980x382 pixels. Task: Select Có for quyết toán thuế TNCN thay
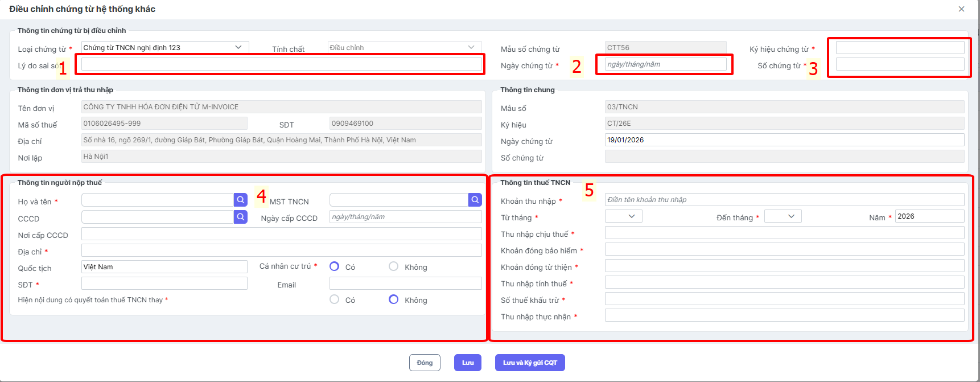[x=335, y=299]
